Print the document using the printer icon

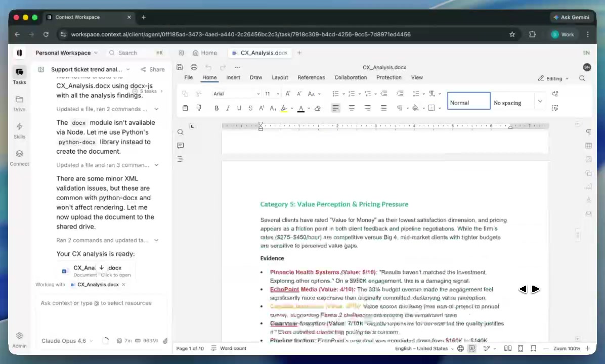click(194, 67)
